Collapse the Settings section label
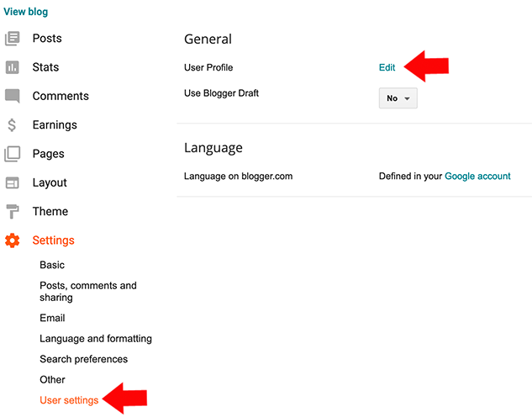532x417 pixels. tap(53, 240)
